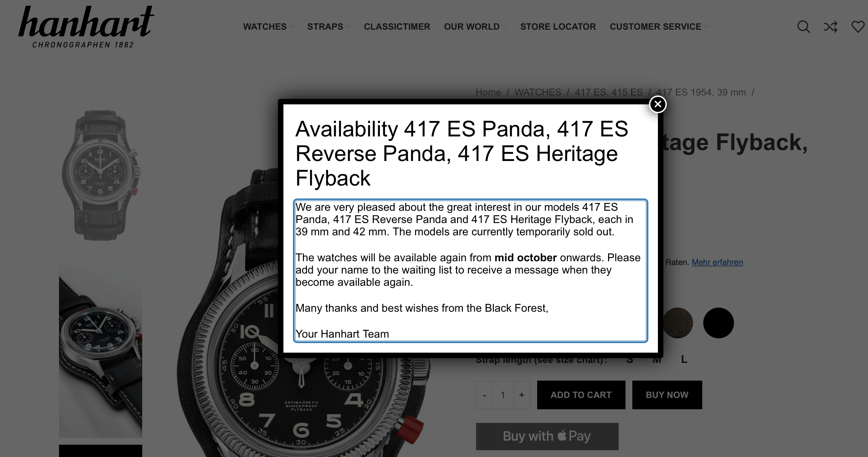
Task: Open the Mehr erfahren link
Action: point(717,262)
